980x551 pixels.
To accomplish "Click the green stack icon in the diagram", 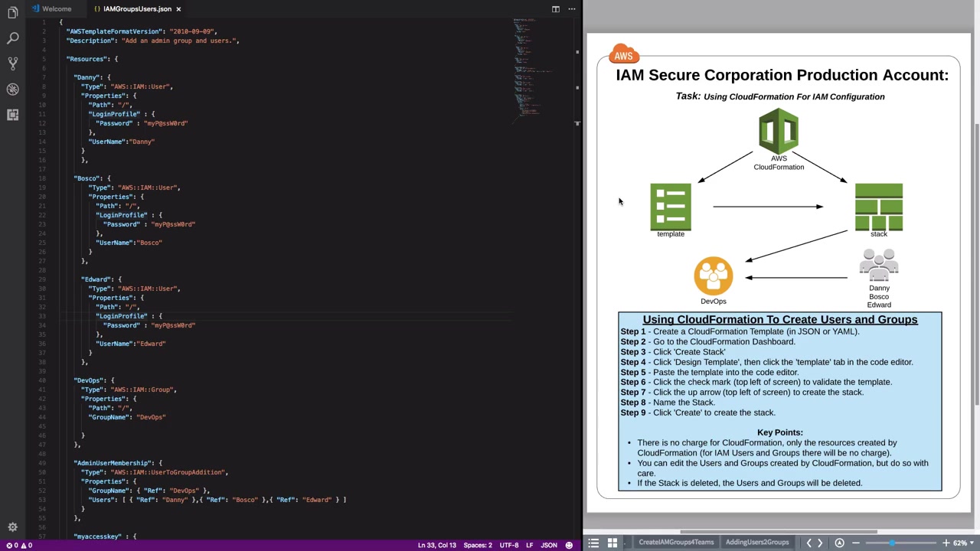I will tap(879, 207).
